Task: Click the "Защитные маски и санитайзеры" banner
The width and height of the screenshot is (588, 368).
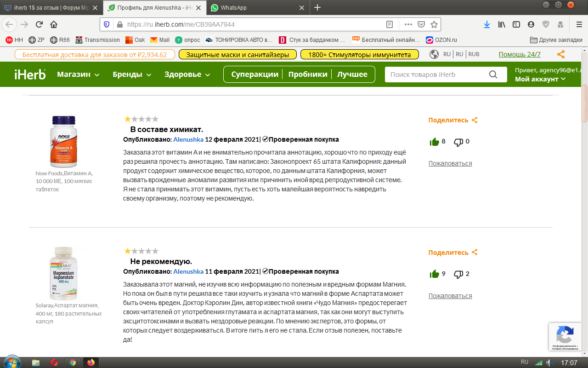Action: (x=237, y=54)
